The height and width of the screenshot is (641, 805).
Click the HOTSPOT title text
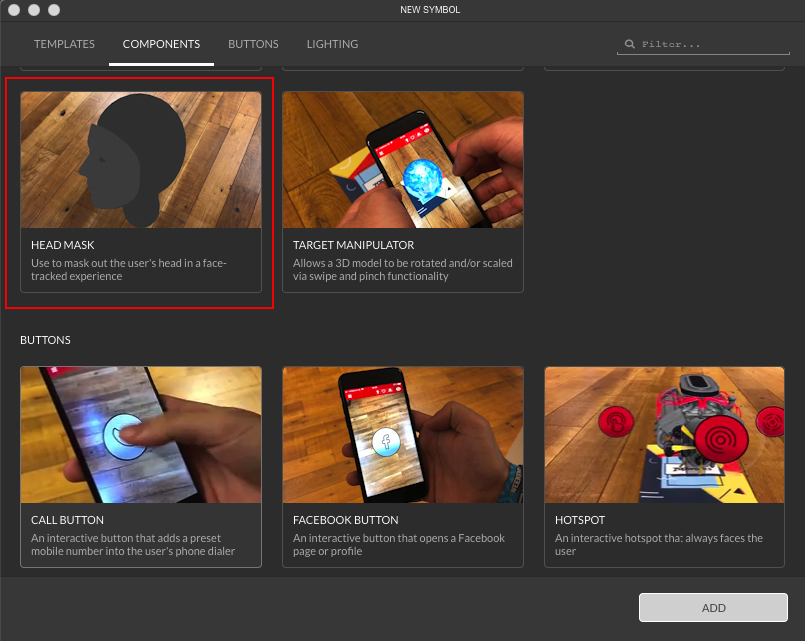[580, 520]
